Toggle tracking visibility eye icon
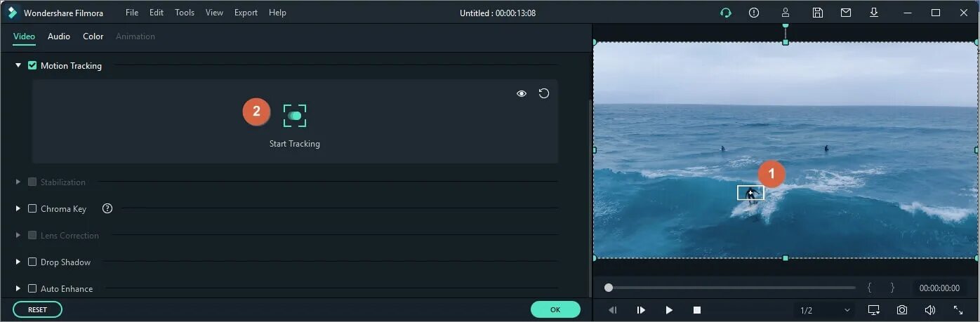The image size is (980, 322). click(x=522, y=93)
